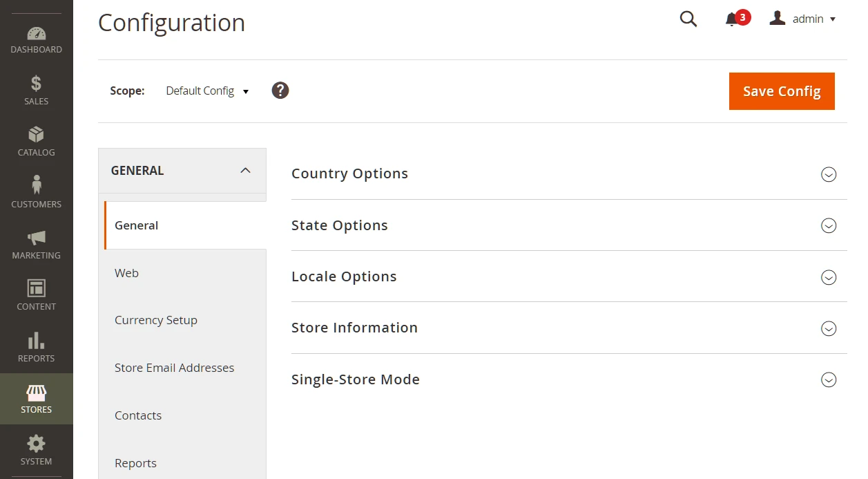Image resolution: width=868 pixels, height=479 pixels.
Task: Open the Reports bar chart menu
Action: [x=36, y=348]
